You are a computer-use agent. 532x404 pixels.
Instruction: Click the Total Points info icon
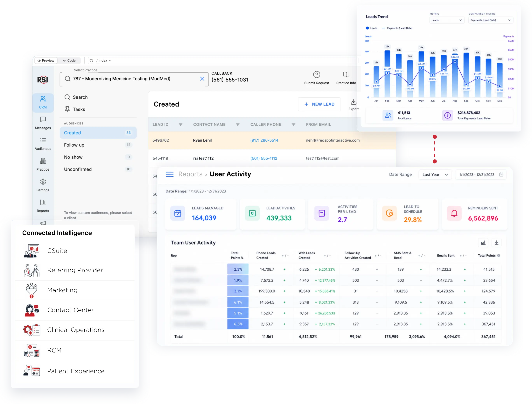click(499, 256)
